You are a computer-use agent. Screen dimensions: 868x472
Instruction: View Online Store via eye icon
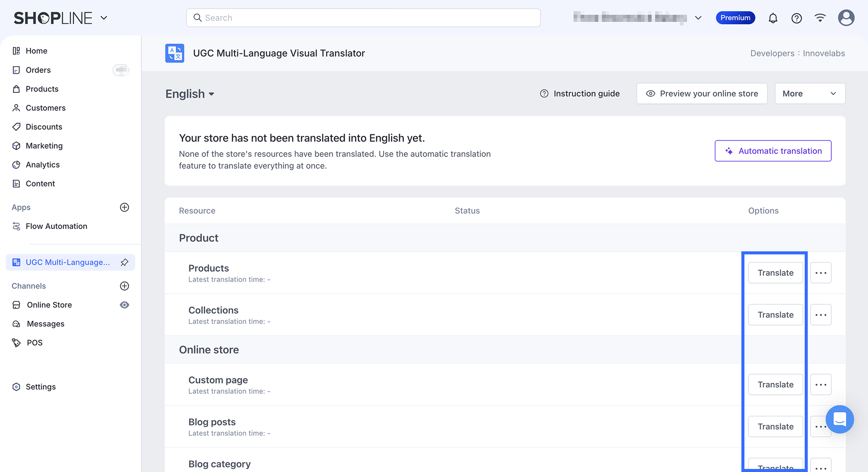(x=124, y=305)
